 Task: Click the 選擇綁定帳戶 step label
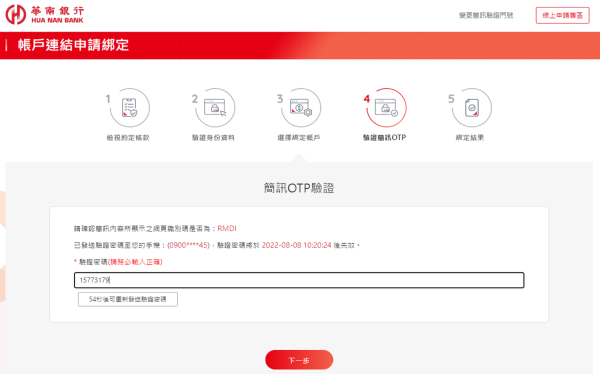299,137
